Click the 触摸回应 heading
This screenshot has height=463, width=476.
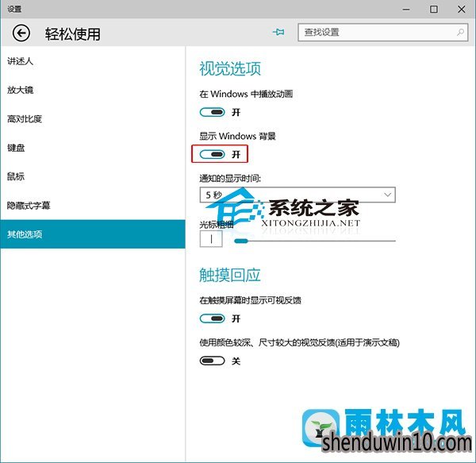point(230,275)
